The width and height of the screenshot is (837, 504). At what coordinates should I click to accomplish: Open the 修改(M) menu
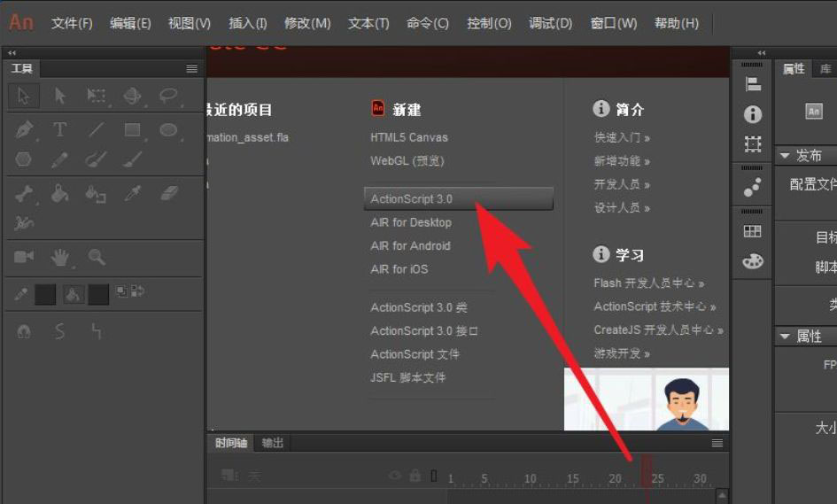[307, 24]
